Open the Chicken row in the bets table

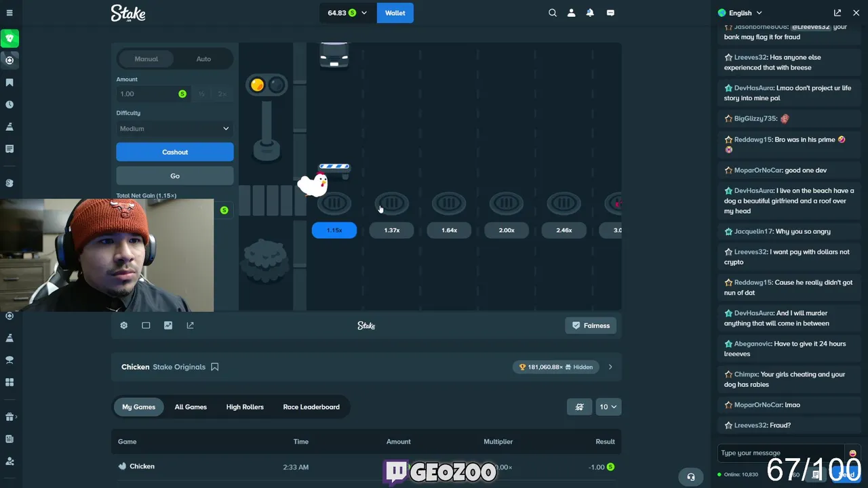(x=366, y=467)
